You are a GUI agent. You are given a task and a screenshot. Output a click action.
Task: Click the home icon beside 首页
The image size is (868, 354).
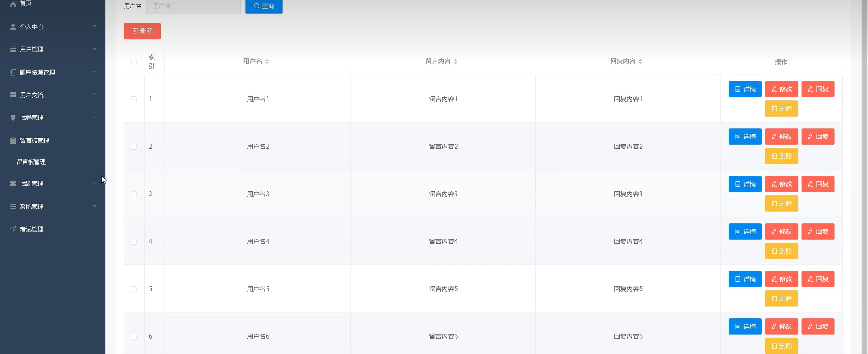point(13,3)
